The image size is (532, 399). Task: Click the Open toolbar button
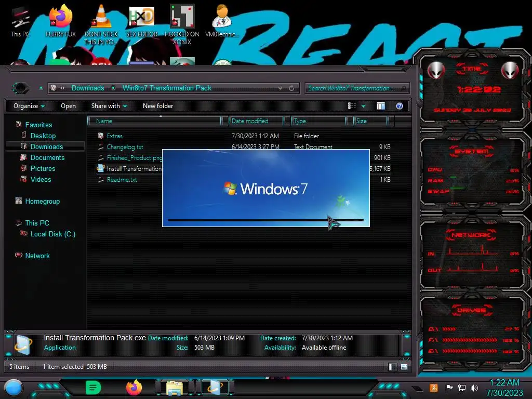click(x=68, y=106)
